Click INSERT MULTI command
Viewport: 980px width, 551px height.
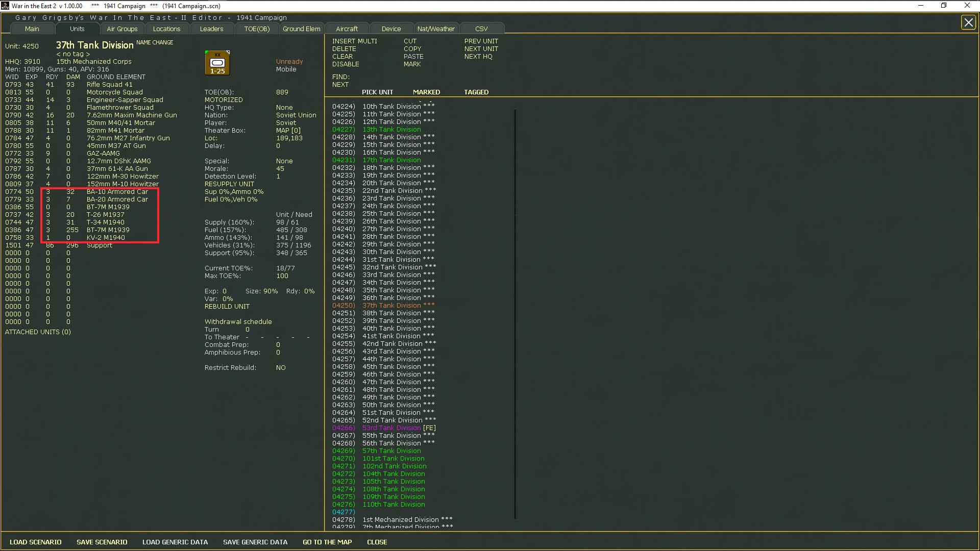click(x=355, y=41)
